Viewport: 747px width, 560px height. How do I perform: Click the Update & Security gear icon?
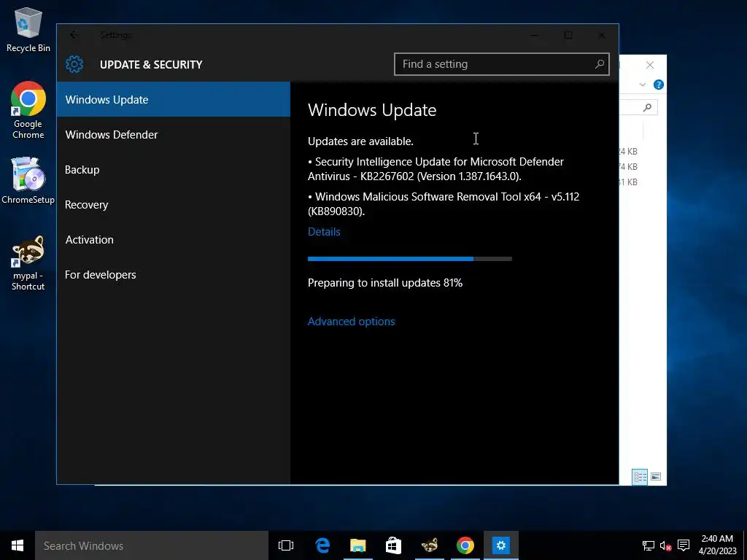point(74,64)
